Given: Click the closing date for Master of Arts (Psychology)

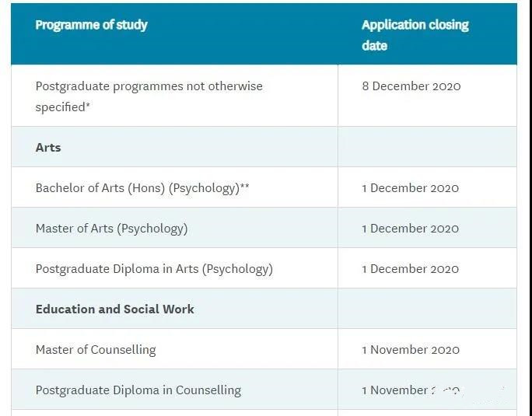Looking at the screenshot, I should [x=410, y=229].
